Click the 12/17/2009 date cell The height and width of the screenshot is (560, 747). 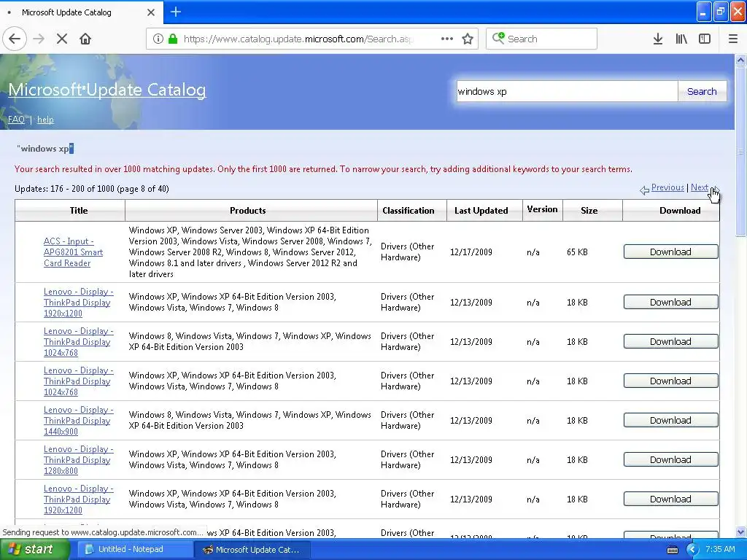tap(471, 252)
